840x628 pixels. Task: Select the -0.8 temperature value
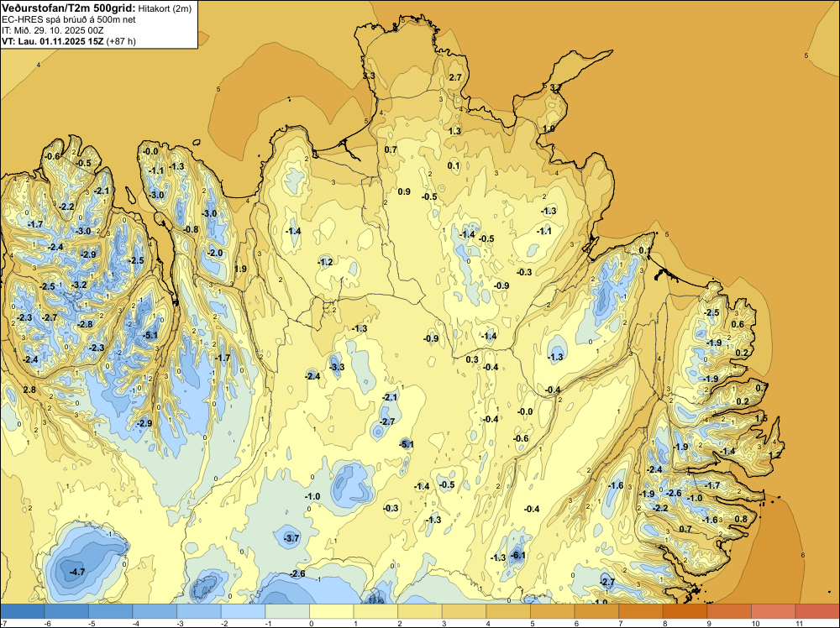pos(191,229)
